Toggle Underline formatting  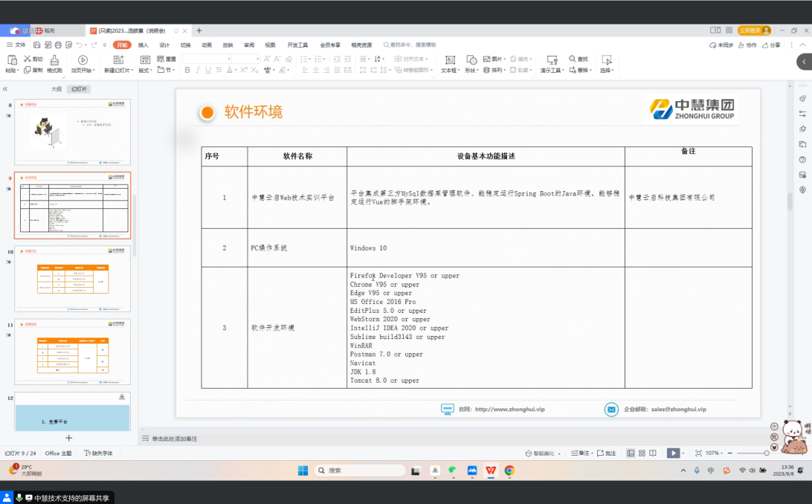[x=208, y=70]
